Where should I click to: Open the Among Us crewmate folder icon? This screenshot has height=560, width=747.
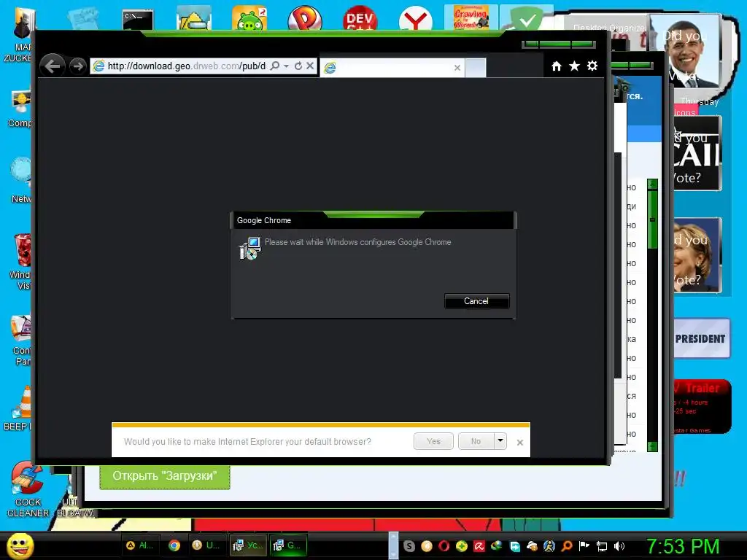coord(193,19)
